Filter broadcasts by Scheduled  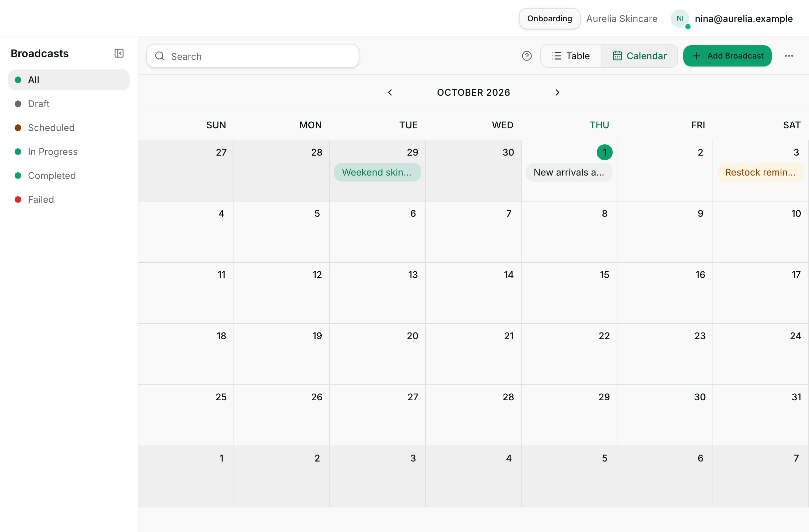point(69,128)
